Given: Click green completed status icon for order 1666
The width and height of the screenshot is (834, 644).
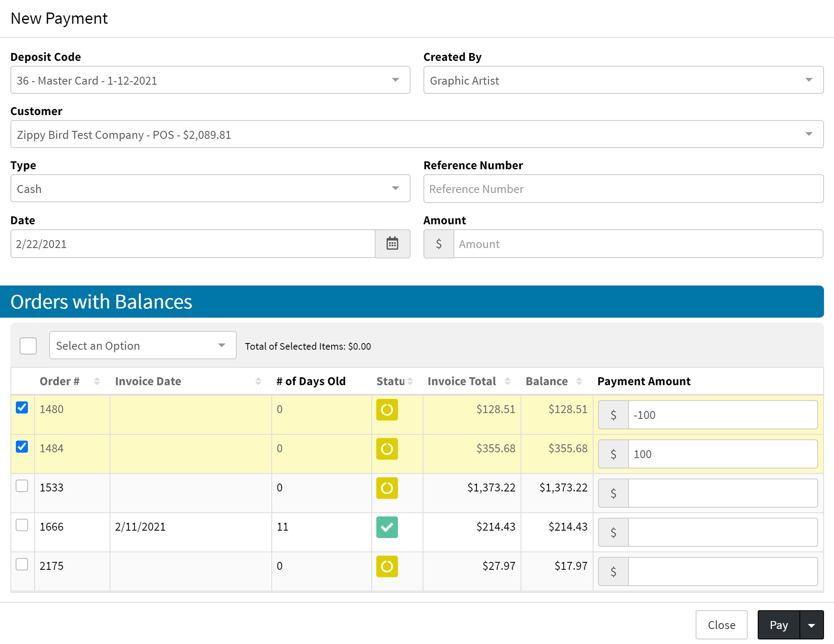Looking at the screenshot, I should click(387, 527).
